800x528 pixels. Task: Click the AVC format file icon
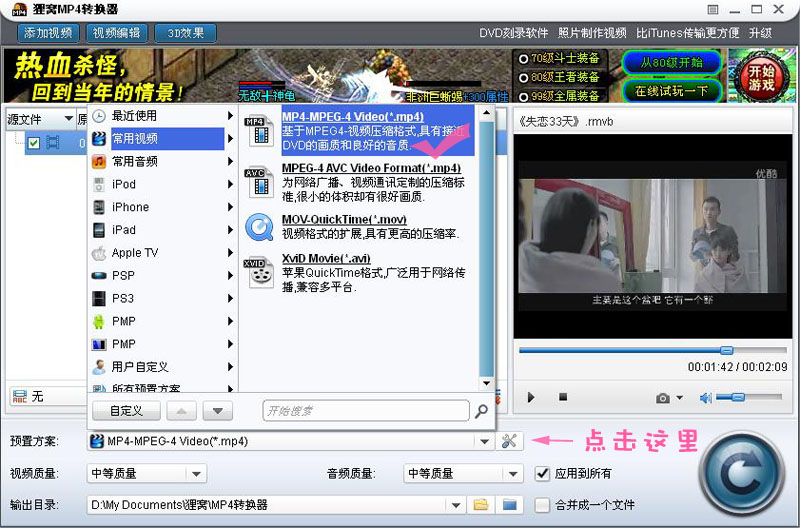(260, 182)
